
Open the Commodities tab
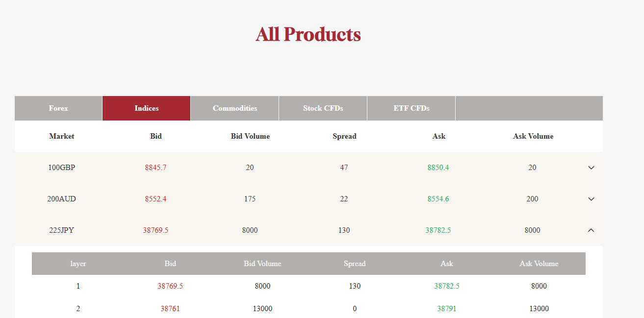(235, 108)
